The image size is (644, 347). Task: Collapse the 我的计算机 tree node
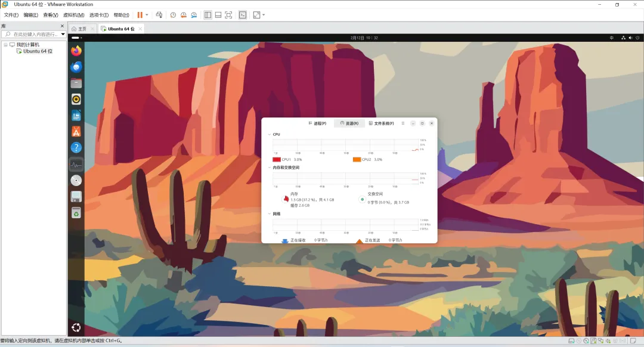pyautogui.click(x=6, y=44)
